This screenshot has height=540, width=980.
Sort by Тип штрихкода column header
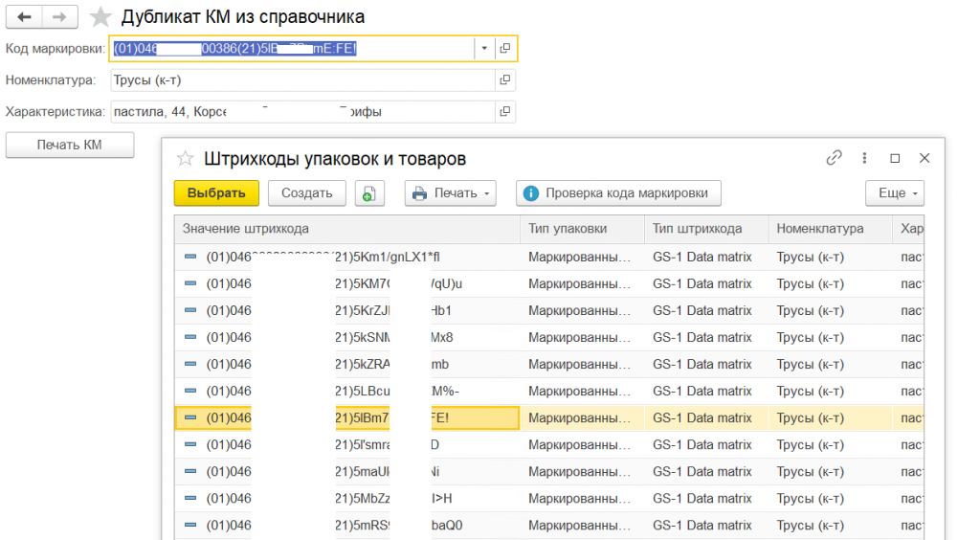697,229
